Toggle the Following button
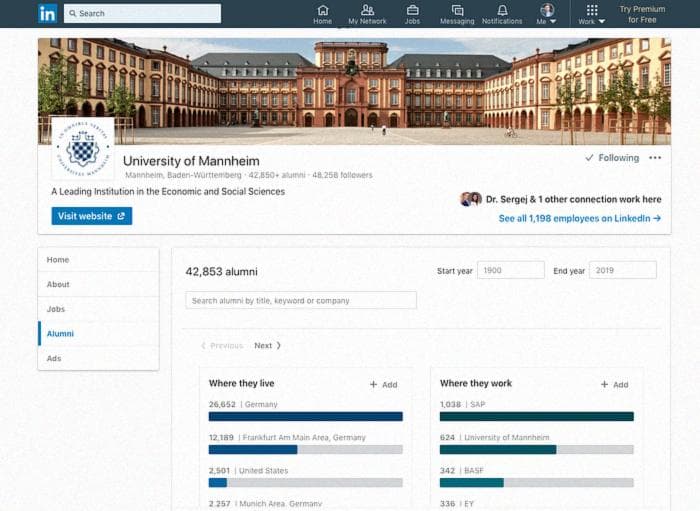The height and width of the screenshot is (511, 700). (x=612, y=158)
